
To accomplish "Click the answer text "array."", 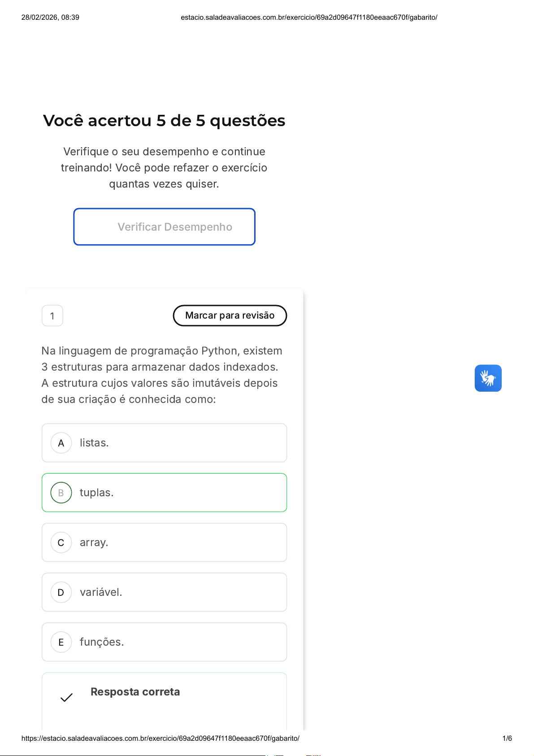I will click(94, 542).
